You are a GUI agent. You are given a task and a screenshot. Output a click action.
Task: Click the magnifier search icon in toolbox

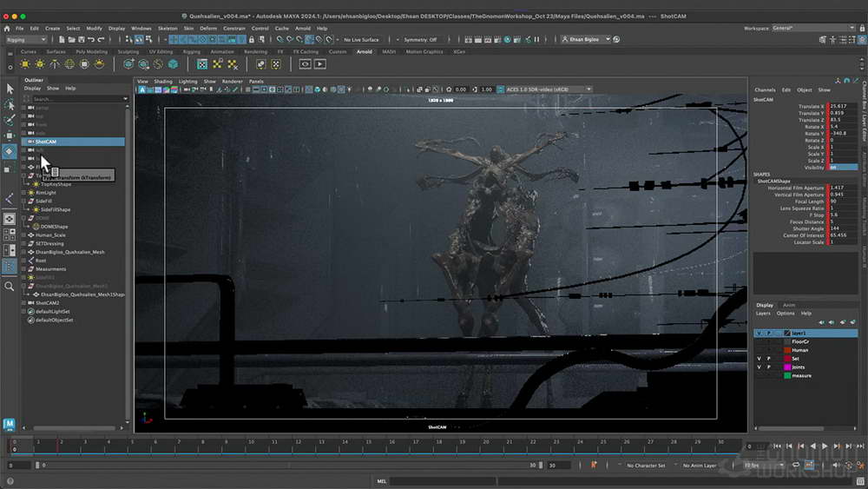10,287
